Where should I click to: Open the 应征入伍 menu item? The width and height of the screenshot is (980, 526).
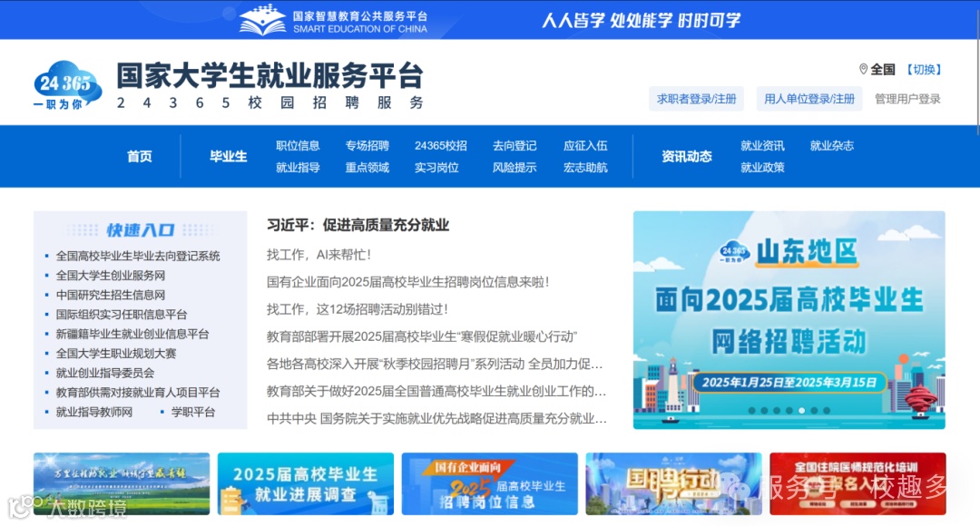tap(585, 145)
